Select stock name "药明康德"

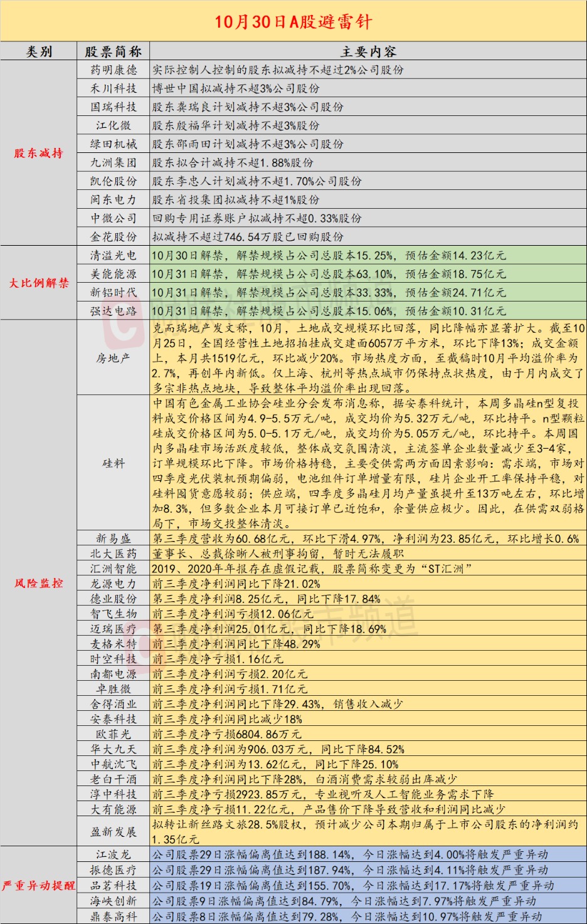click(x=114, y=70)
